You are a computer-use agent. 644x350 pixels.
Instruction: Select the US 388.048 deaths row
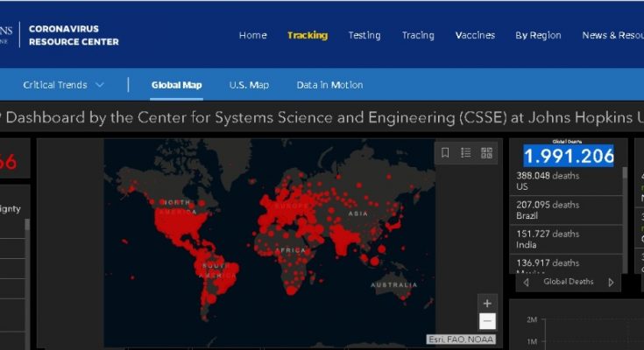(x=566, y=181)
